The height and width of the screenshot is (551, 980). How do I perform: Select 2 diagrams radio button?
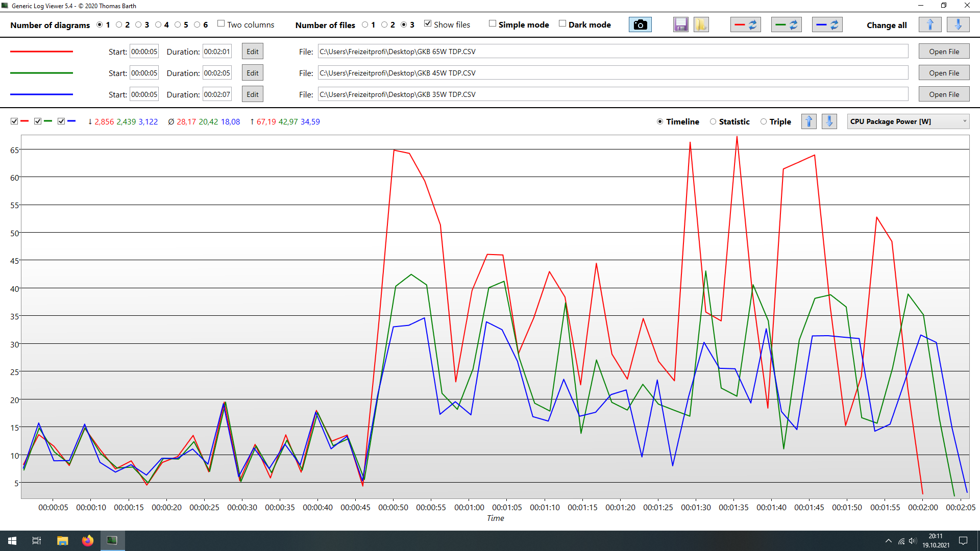tap(119, 24)
